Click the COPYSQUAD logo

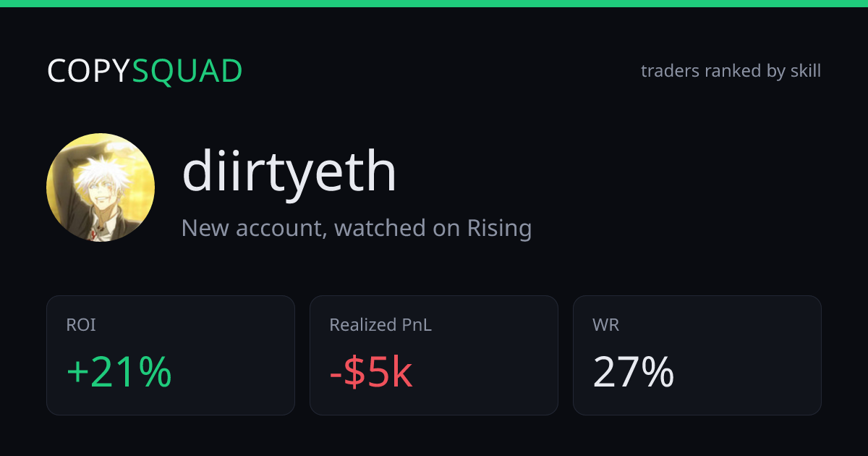pyautogui.click(x=145, y=71)
